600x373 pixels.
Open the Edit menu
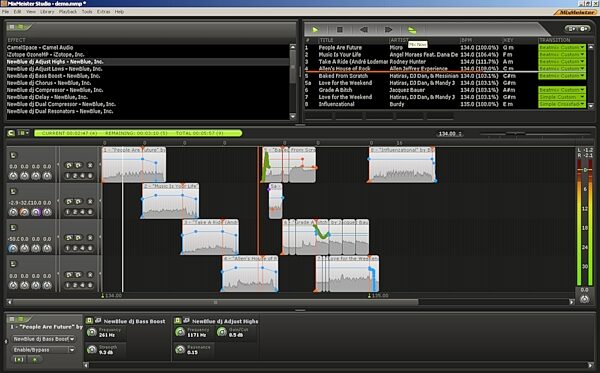point(18,12)
